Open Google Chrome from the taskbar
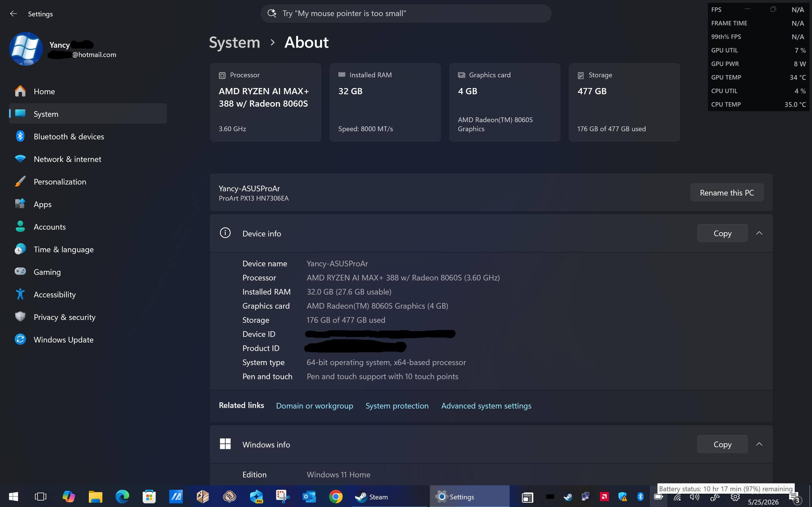The image size is (812, 507). click(335, 497)
